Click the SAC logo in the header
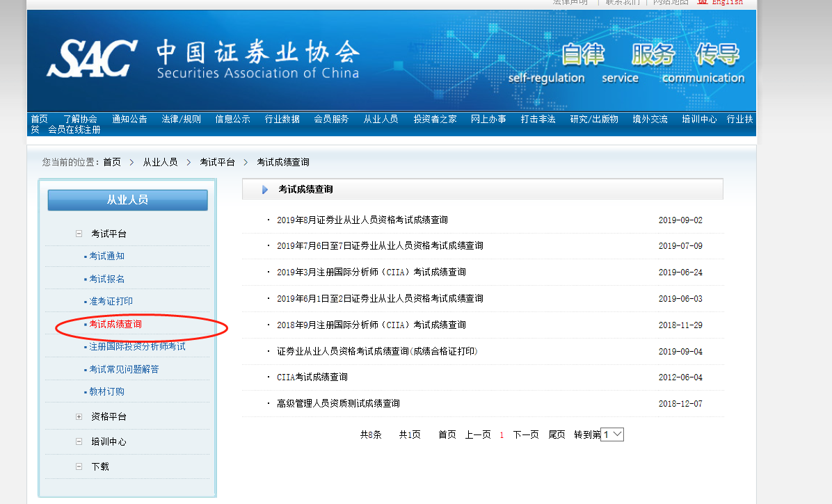The height and width of the screenshot is (504, 832). click(91, 58)
